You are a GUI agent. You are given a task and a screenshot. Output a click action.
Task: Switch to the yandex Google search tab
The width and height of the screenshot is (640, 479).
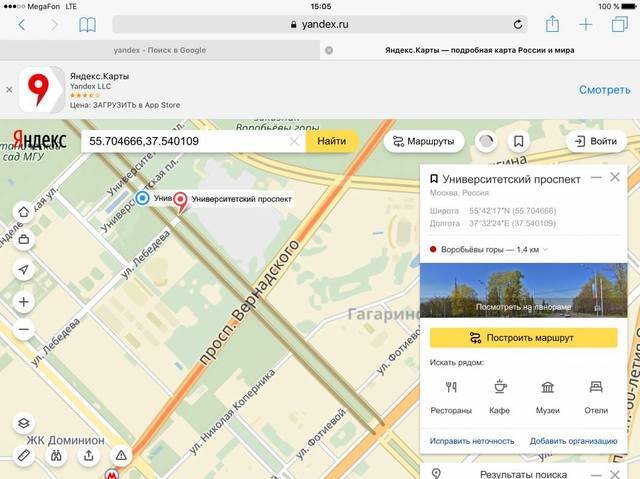(160, 50)
